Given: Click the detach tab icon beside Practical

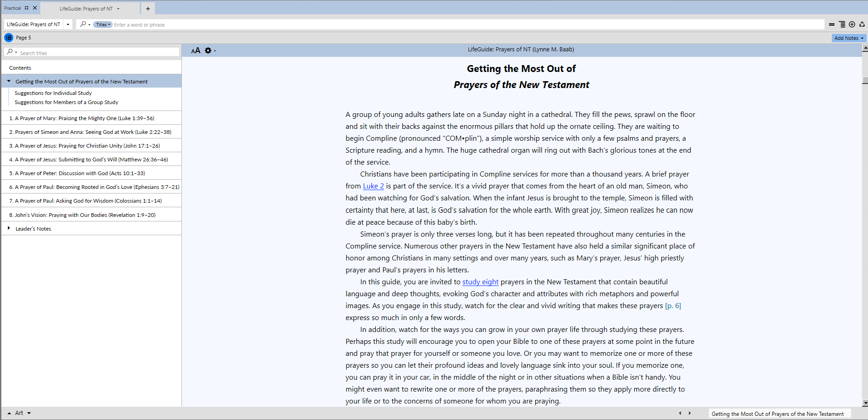Looking at the screenshot, I should click(x=27, y=8).
